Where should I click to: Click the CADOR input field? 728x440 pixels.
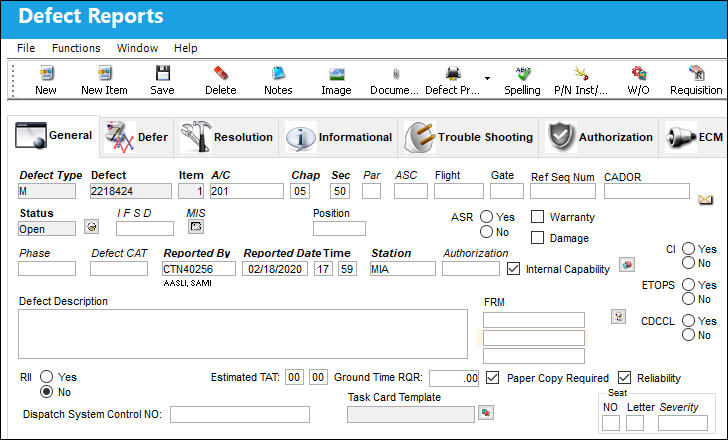[x=647, y=191]
